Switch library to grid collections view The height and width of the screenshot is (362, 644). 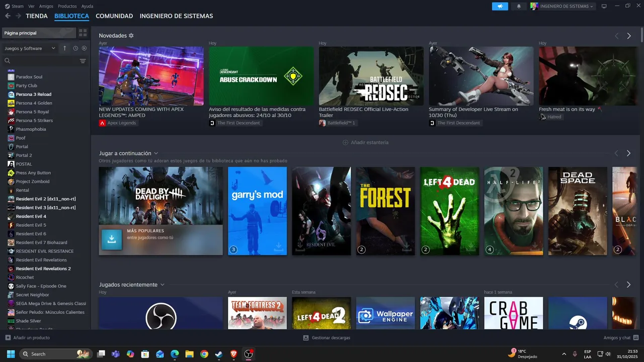[x=83, y=33]
